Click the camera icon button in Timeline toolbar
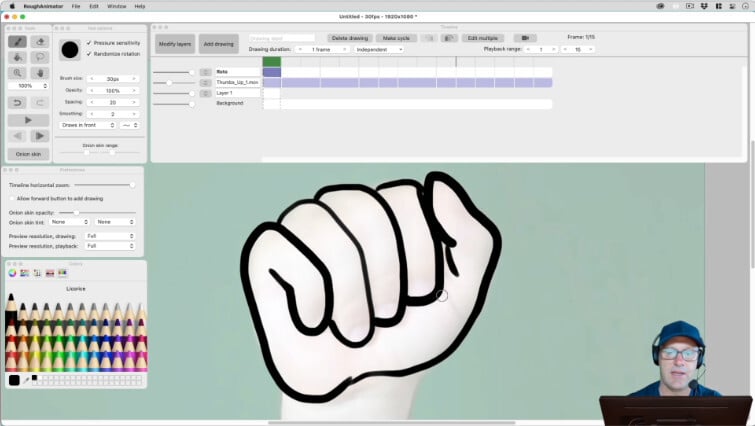 [525, 38]
